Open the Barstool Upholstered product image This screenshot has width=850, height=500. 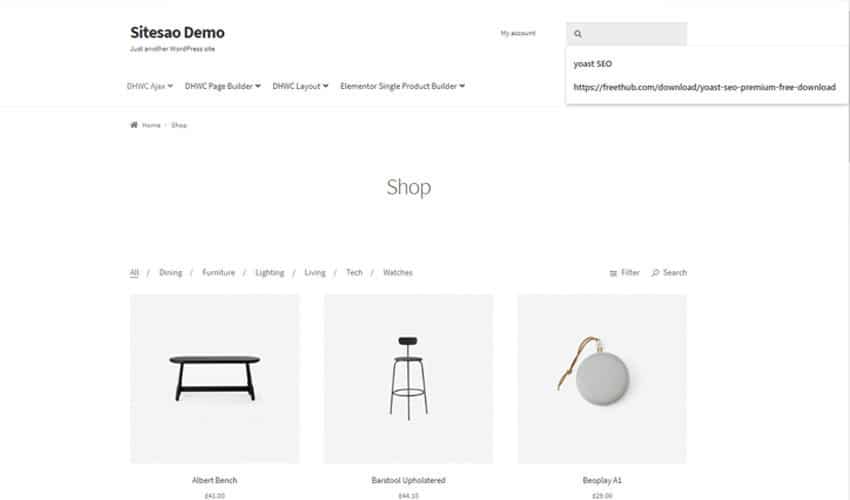point(408,379)
